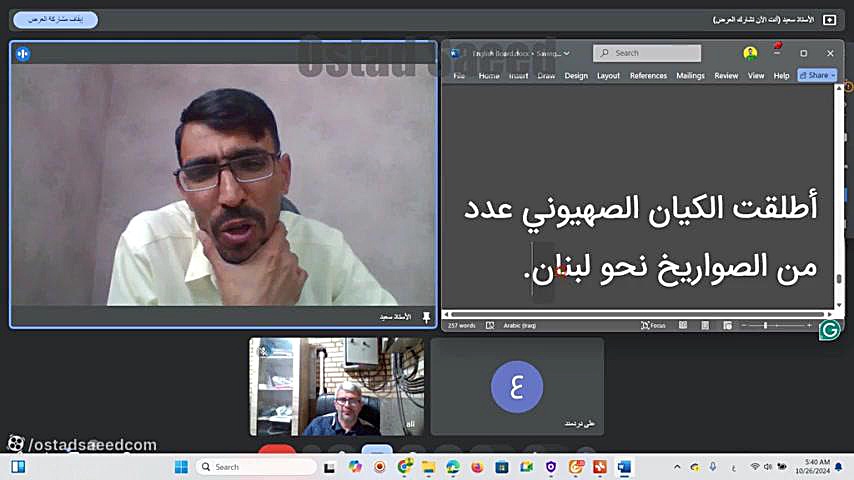Open Task View on the taskbar
Screen dimensions: 854x480
point(330,467)
